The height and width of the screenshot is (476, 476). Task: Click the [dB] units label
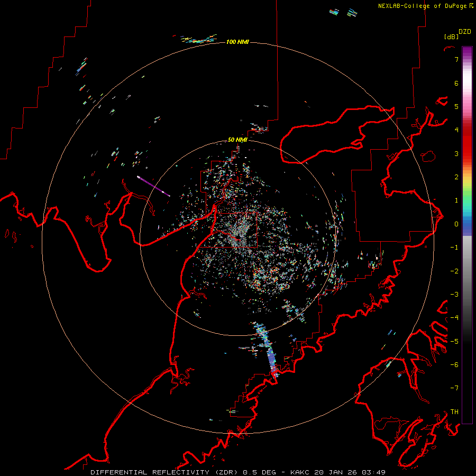(451, 36)
